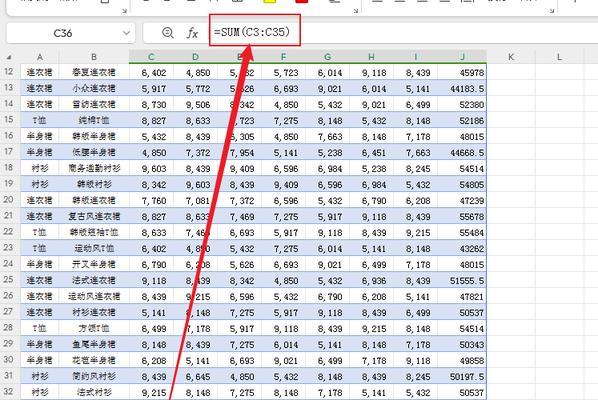This screenshot has height=400, width=598.
Task: Click product cell 纯棉T恤 in row 15
Action: [94, 120]
